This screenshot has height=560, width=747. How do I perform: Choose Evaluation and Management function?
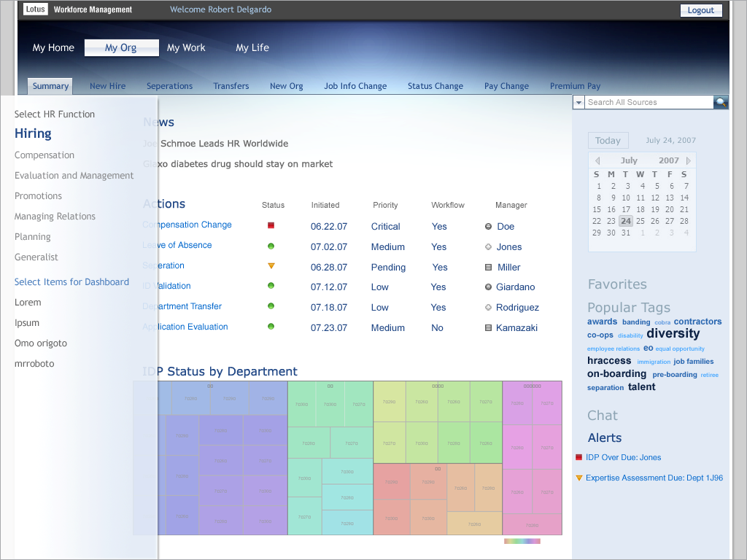(74, 176)
